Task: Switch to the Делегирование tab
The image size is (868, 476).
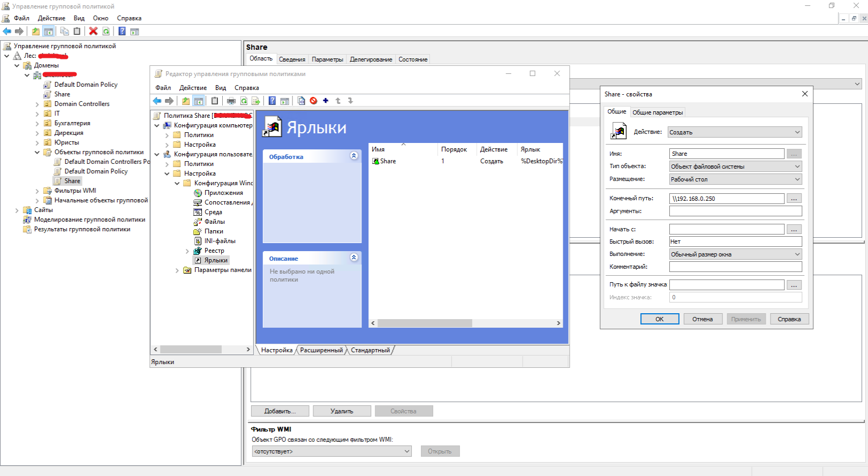Action: click(371, 59)
